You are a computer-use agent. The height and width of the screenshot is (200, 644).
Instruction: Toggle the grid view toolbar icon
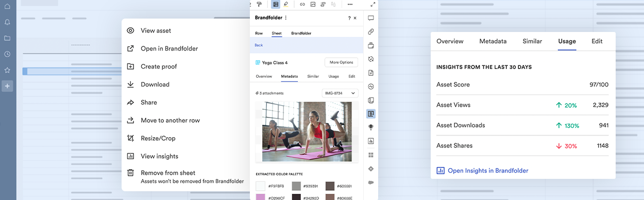276,4
